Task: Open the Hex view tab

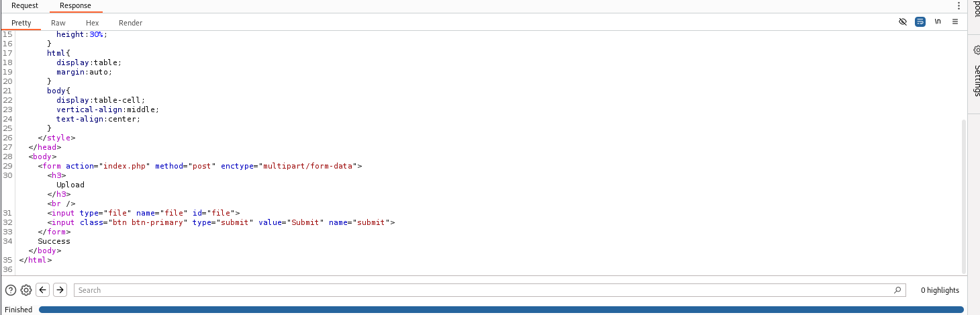Action: [x=92, y=23]
